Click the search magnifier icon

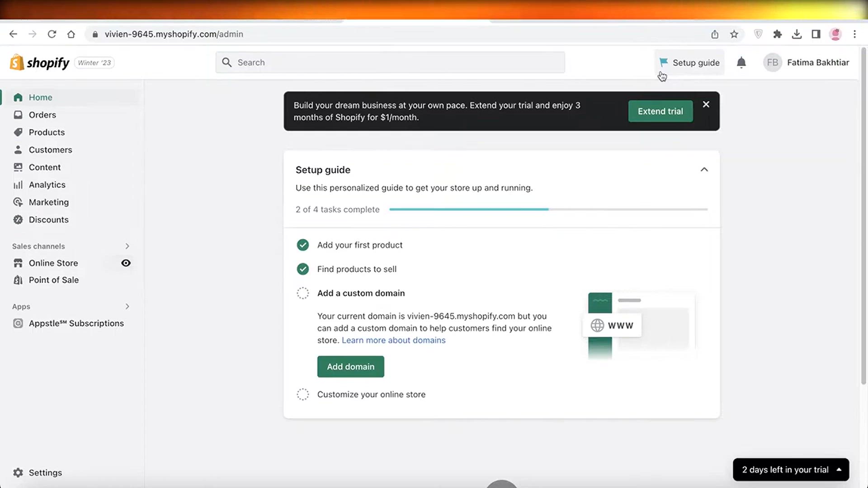[x=227, y=62]
